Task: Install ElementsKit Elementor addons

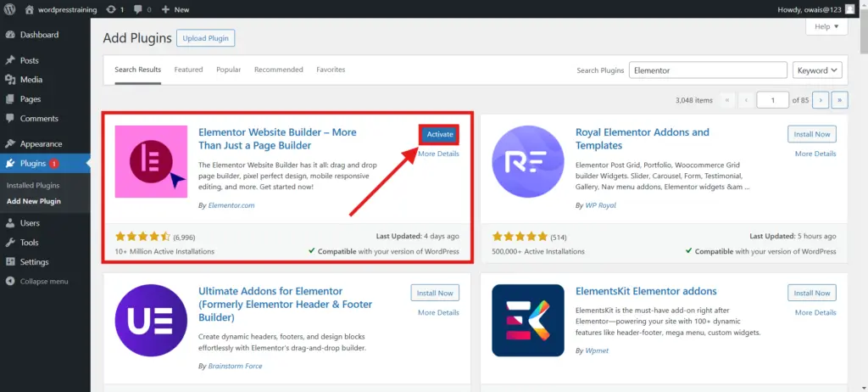Action: tap(811, 293)
